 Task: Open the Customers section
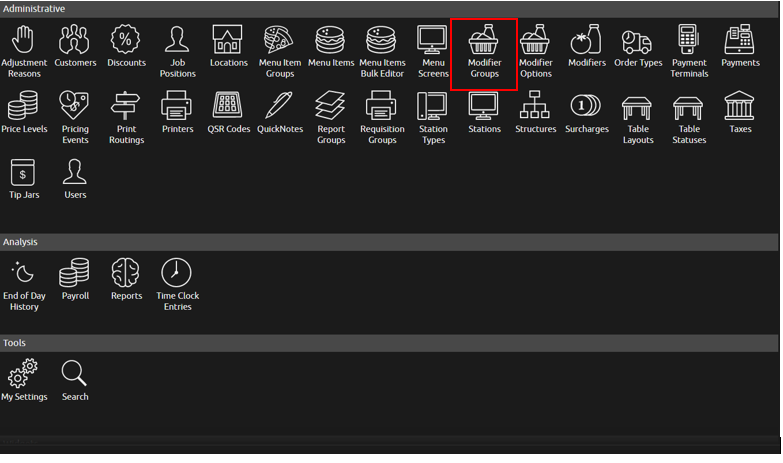(75, 46)
